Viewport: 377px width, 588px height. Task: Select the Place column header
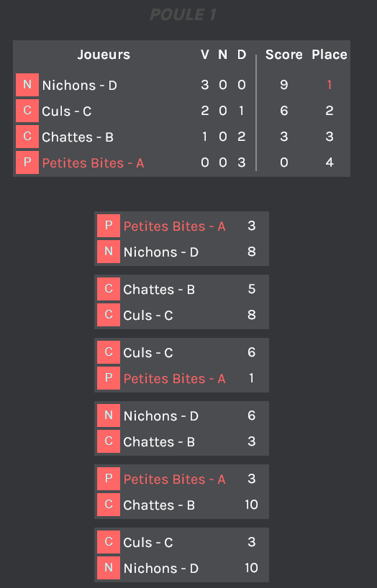point(330,55)
